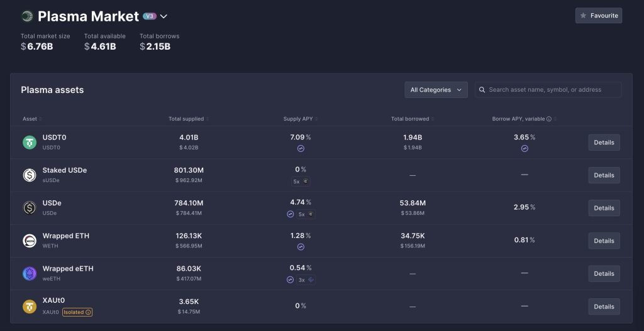Viewport: 644px width, 331px height.
Task: Click the incentive icon under USDT0 supply APY
Action: pyautogui.click(x=301, y=149)
